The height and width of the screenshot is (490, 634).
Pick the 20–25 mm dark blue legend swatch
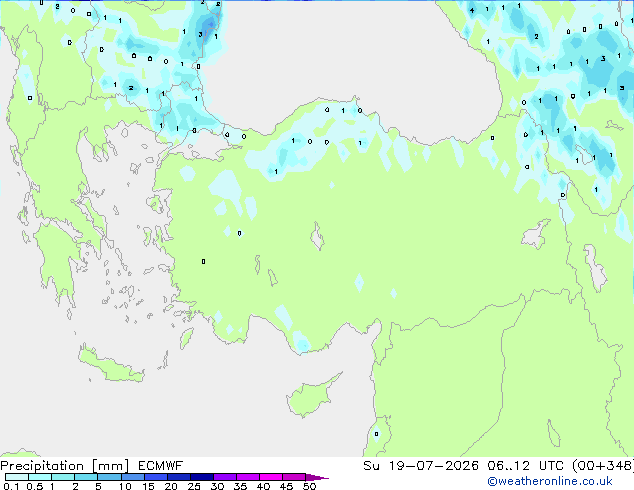(179, 477)
